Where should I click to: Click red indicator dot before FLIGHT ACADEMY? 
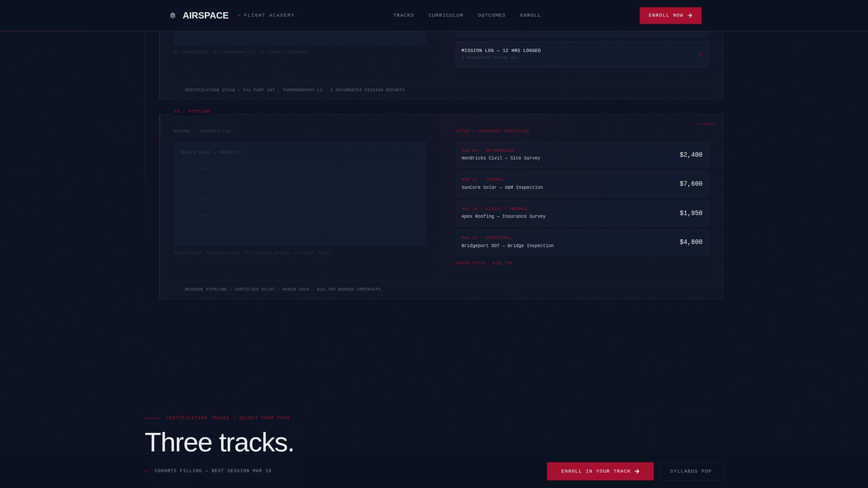239,15
